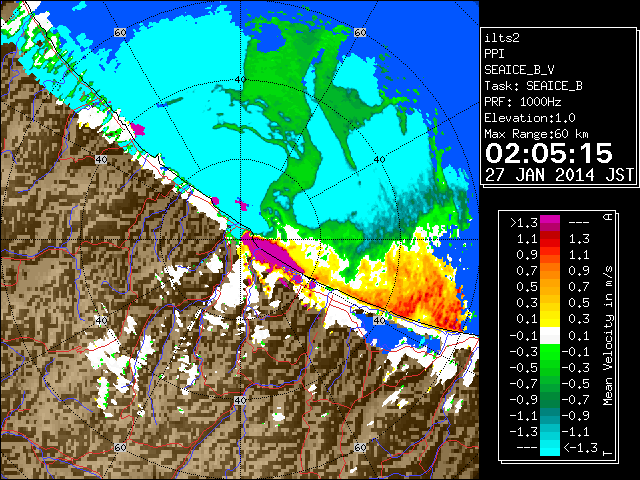Click the '-0.5' label right of legend bar

click(576, 383)
